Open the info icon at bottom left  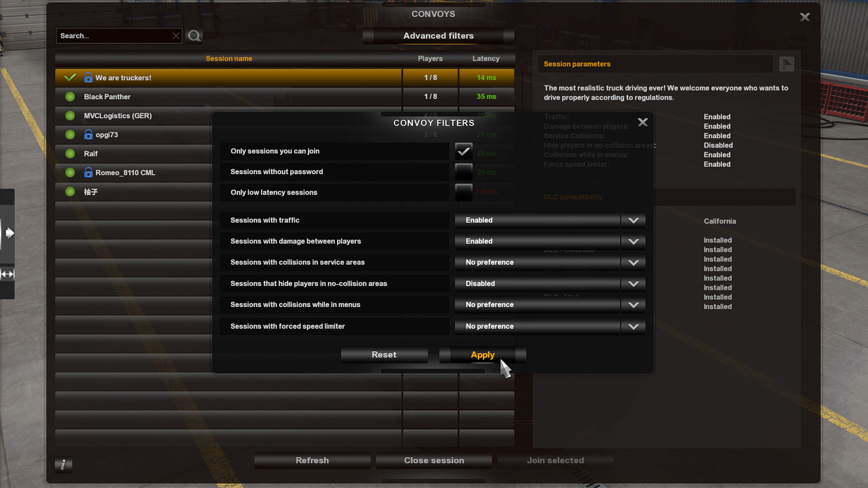click(x=63, y=464)
